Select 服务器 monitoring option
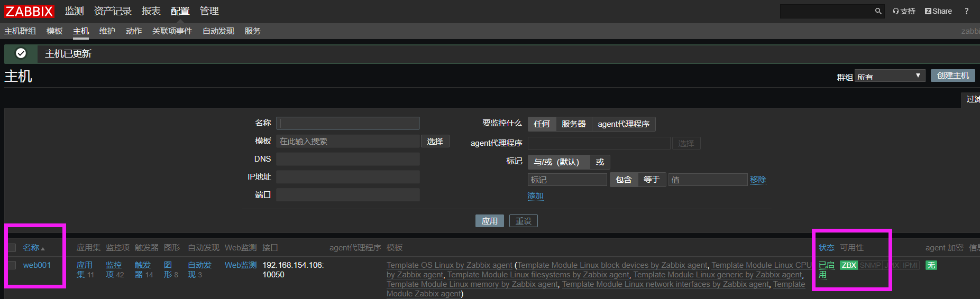Viewport: 980px width, 299px height. tap(574, 124)
